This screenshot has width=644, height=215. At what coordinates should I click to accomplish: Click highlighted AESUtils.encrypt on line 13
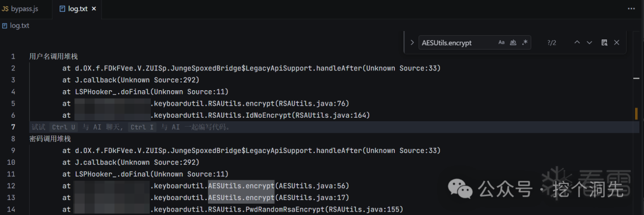[241, 198]
